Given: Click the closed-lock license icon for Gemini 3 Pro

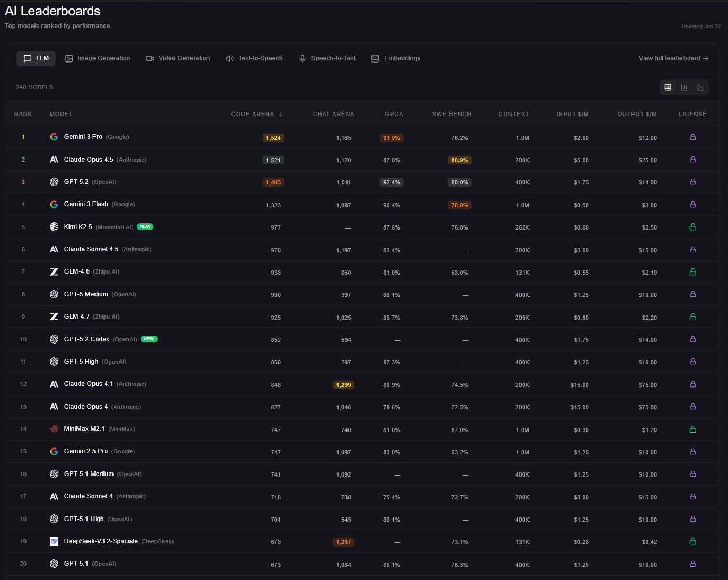Looking at the screenshot, I should (x=692, y=137).
